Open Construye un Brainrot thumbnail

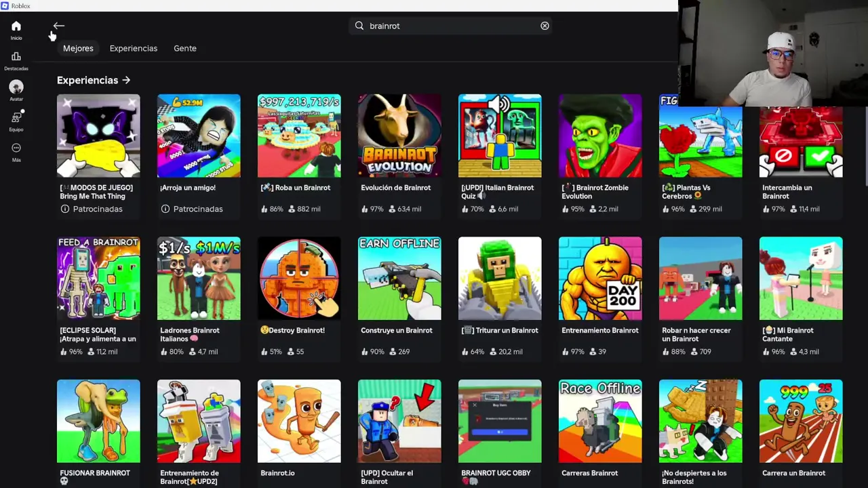(x=399, y=278)
